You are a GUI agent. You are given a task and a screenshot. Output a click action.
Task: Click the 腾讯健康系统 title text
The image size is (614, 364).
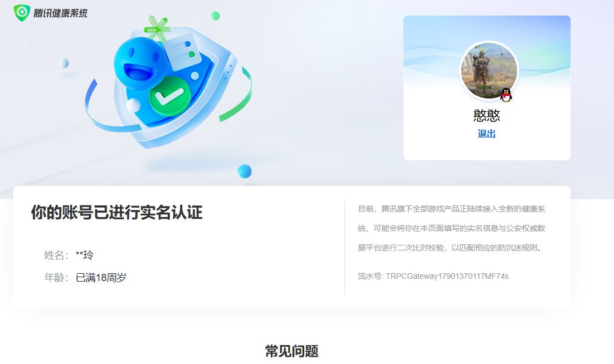tap(60, 13)
